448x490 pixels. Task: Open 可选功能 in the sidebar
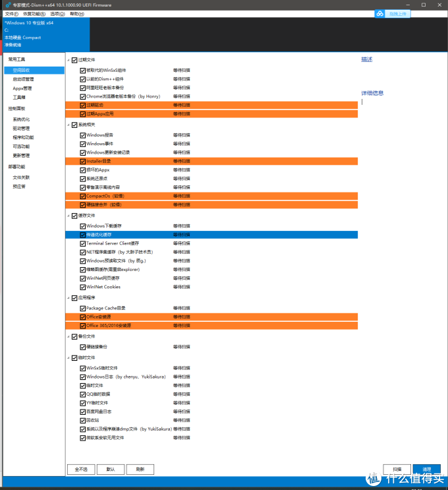pos(21,146)
